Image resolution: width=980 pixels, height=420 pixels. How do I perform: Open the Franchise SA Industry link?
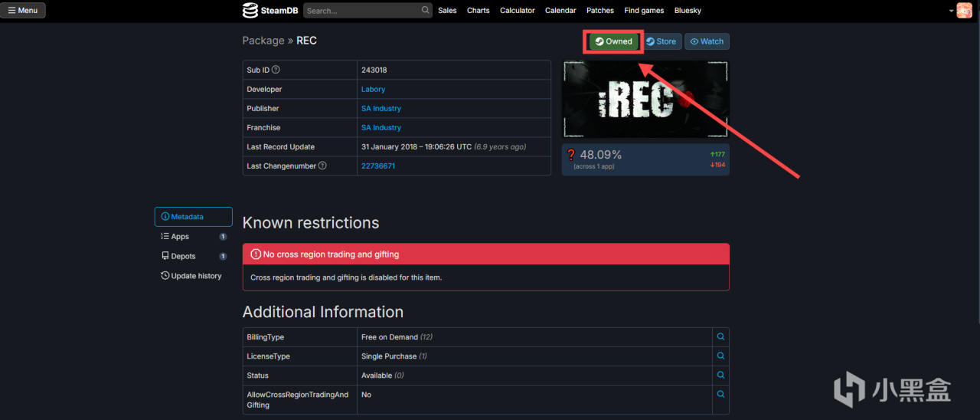[381, 127]
